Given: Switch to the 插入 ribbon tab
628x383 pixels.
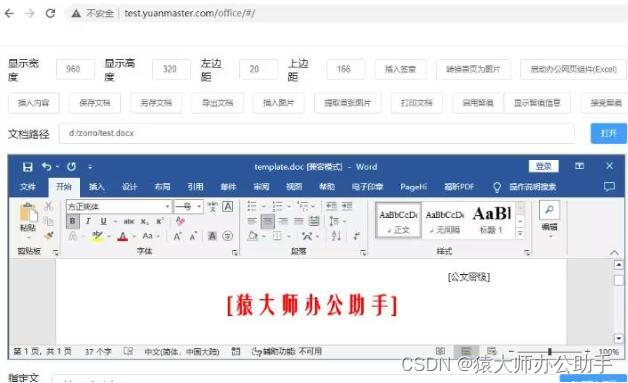Looking at the screenshot, I should point(97,187).
